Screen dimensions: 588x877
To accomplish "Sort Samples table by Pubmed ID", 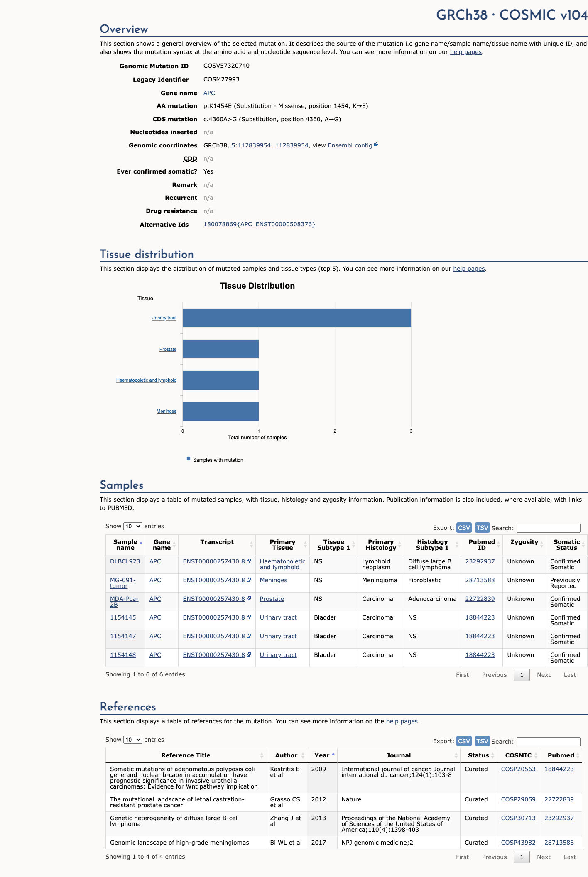I will [x=482, y=545].
